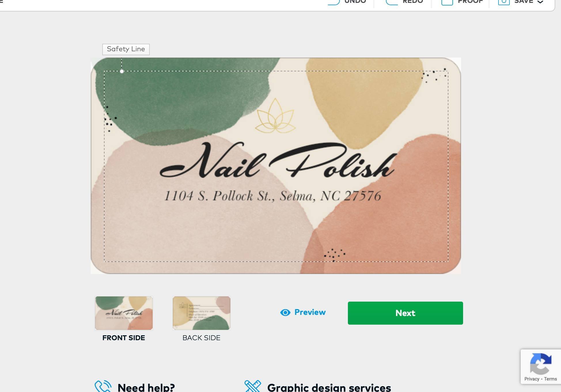Image resolution: width=561 pixels, height=392 pixels.
Task: Click the Safety Line white handle dot
Action: click(122, 71)
